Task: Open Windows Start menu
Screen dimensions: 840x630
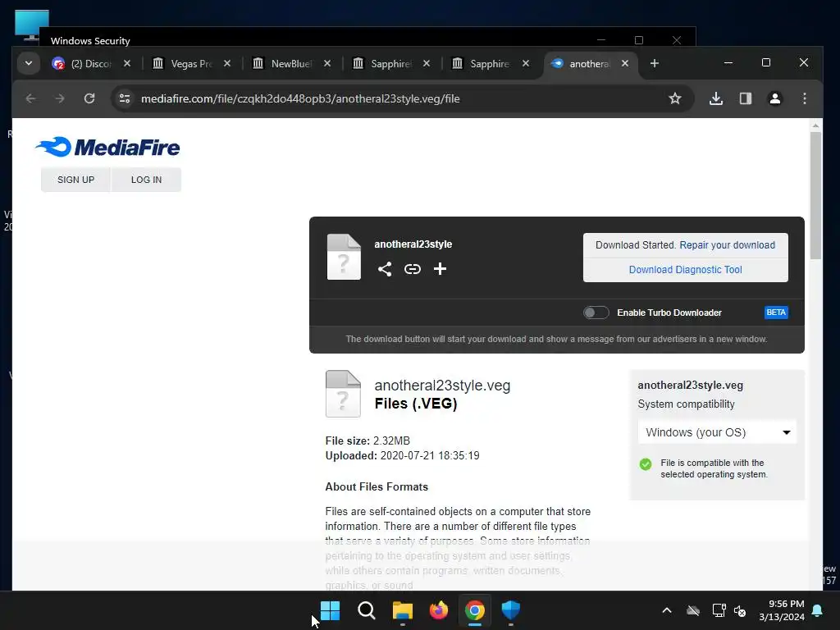Action: pyautogui.click(x=330, y=610)
